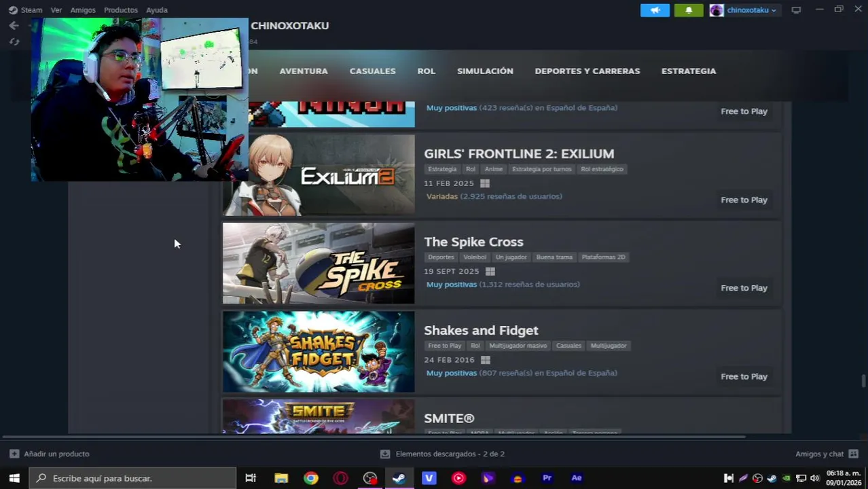Open OBS Studio from taskbar
This screenshot has height=489, width=868.
[369, 478]
